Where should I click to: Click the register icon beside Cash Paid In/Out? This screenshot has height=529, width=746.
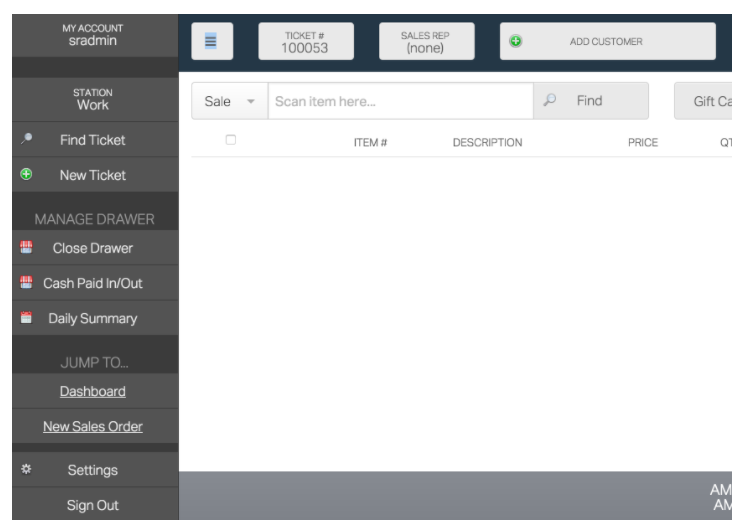(x=26, y=283)
